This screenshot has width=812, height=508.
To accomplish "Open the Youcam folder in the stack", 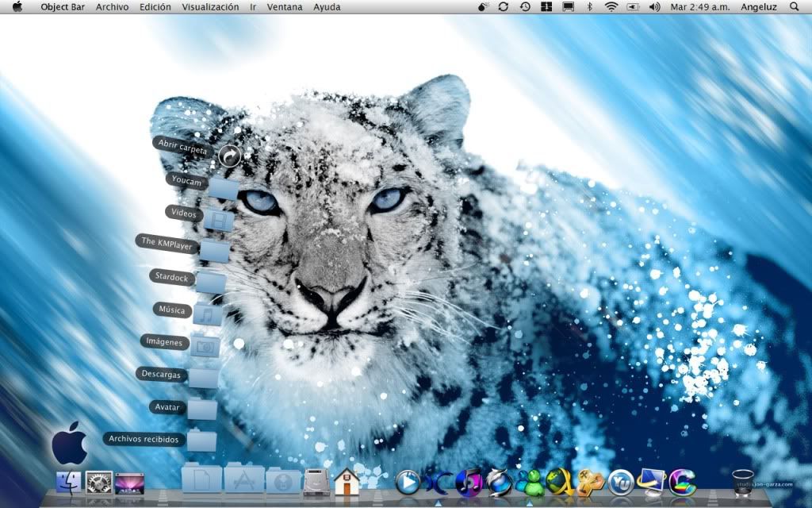I will [x=224, y=189].
